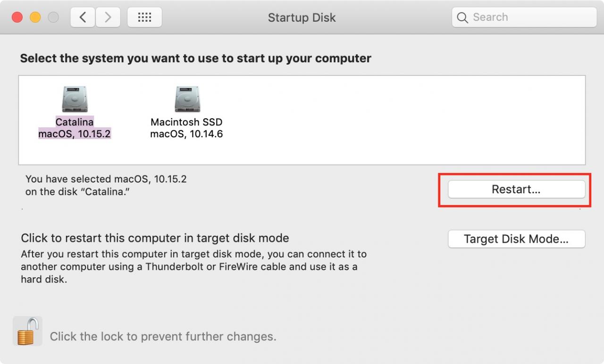
Task: Show all preferences with the grid icon
Action: pos(144,17)
